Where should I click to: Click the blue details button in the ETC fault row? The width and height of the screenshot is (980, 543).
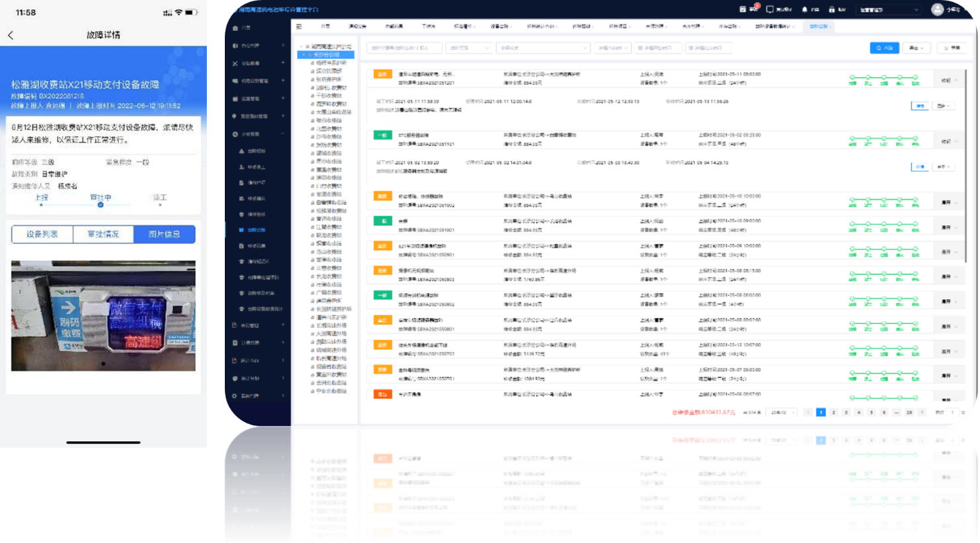pyautogui.click(x=920, y=167)
